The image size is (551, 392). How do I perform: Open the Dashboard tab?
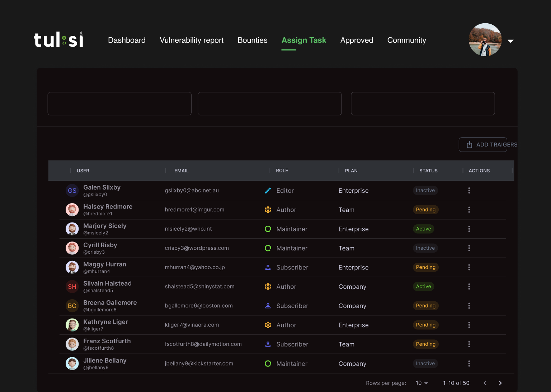coord(127,40)
